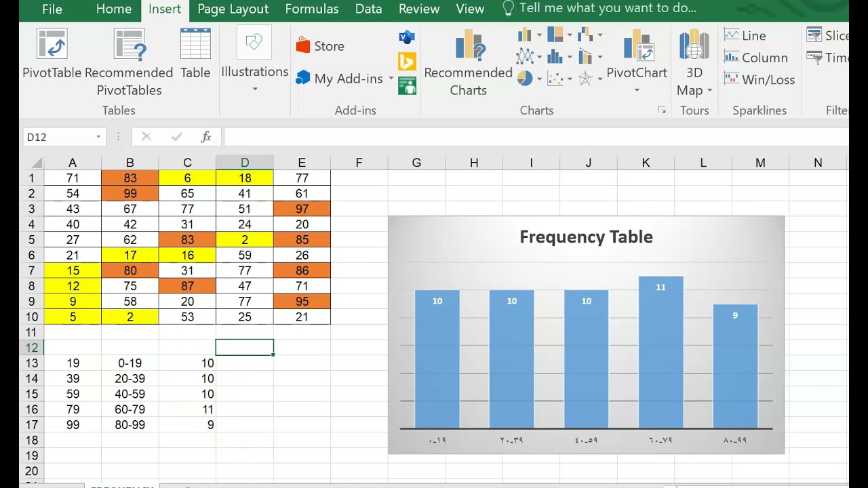Screen dimensions: 868x488
Task: Switch to the Home tab
Action: click(114, 9)
